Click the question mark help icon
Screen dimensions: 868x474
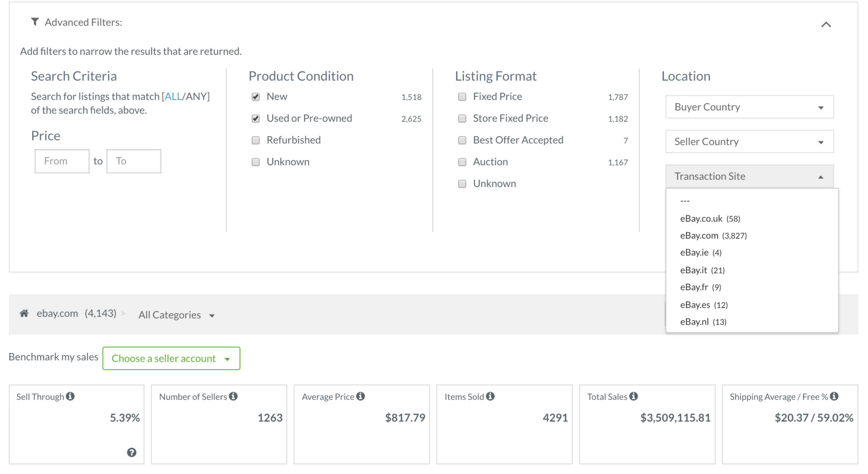pos(131,452)
